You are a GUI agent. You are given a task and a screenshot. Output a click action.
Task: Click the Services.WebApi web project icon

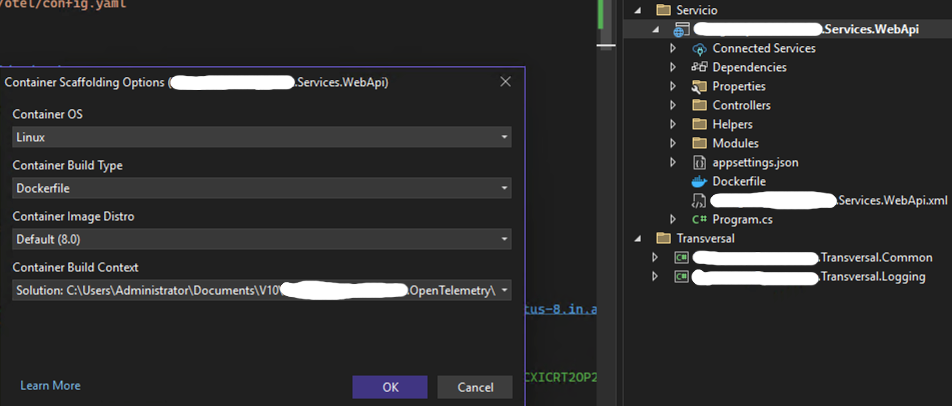coord(681,30)
